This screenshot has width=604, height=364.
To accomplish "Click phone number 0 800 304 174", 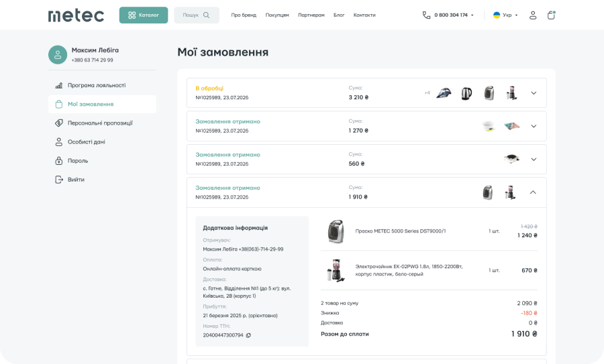I will pyautogui.click(x=451, y=15).
